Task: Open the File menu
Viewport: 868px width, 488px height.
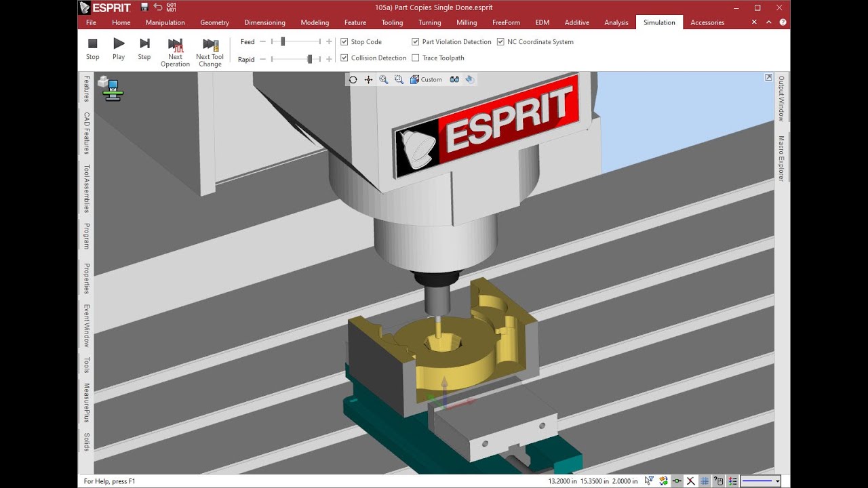Action: click(x=91, y=22)
